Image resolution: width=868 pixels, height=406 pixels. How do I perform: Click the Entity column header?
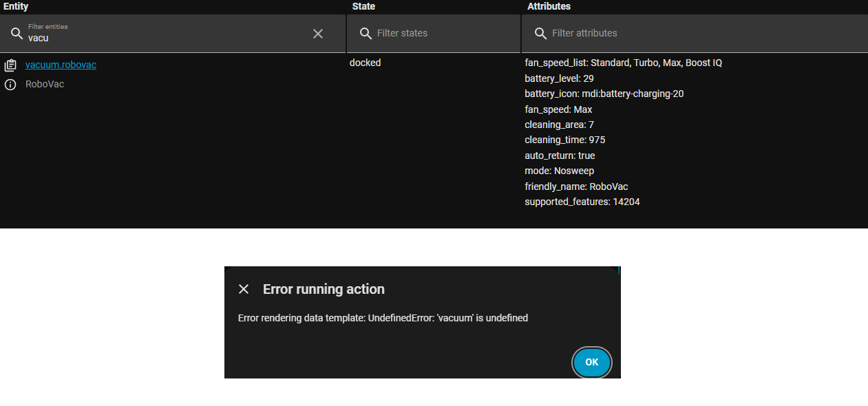click(16, 6)
